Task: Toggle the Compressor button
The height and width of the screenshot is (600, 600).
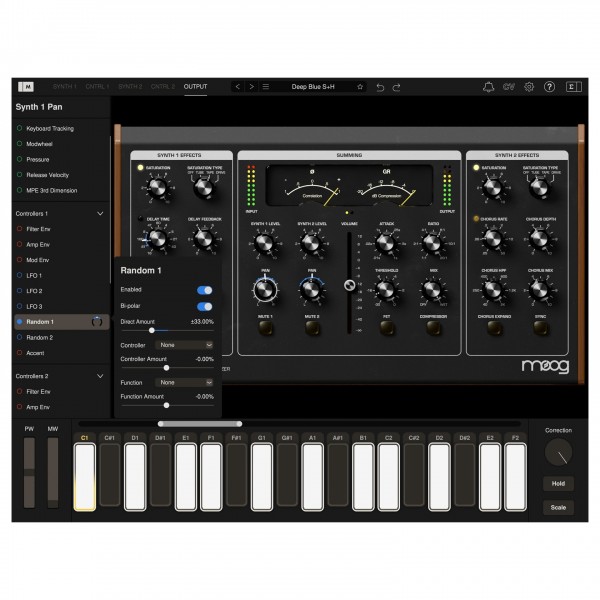Action: (x=433, y=328)
